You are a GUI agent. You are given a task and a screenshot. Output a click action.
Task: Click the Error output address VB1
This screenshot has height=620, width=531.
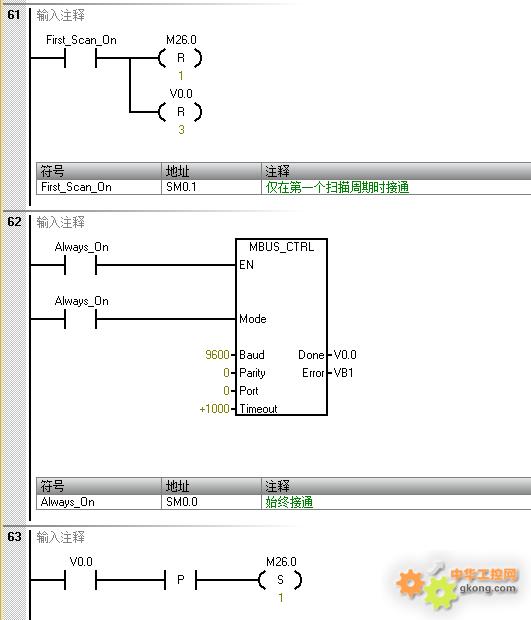pyautogui.click(x=343, y=372)
